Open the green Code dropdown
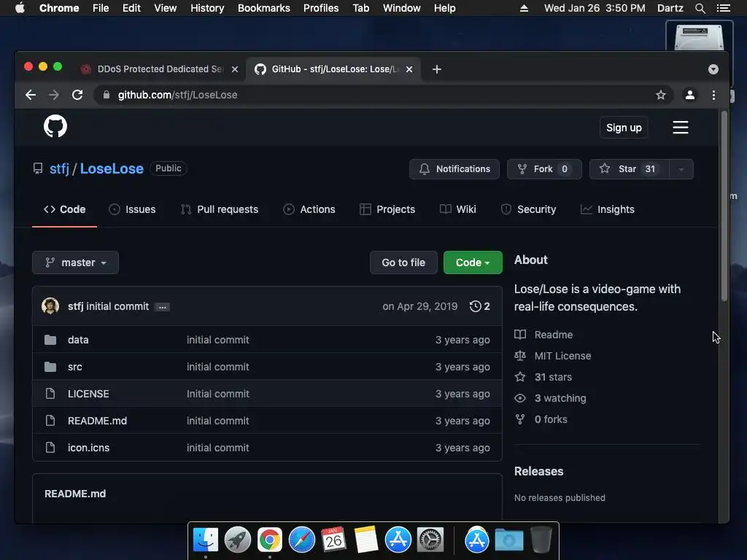Screen dimensions: 747x560 [x=473, y=262]
